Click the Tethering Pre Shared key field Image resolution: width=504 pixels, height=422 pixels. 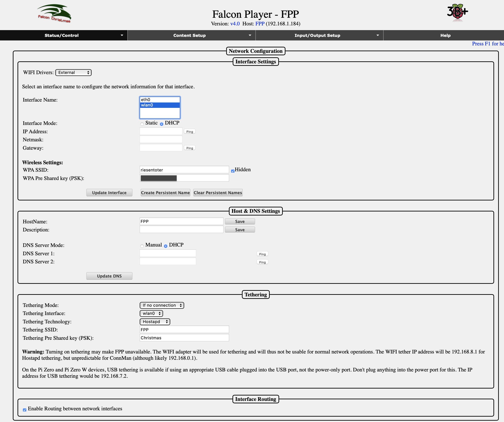(x=184, y=338)
